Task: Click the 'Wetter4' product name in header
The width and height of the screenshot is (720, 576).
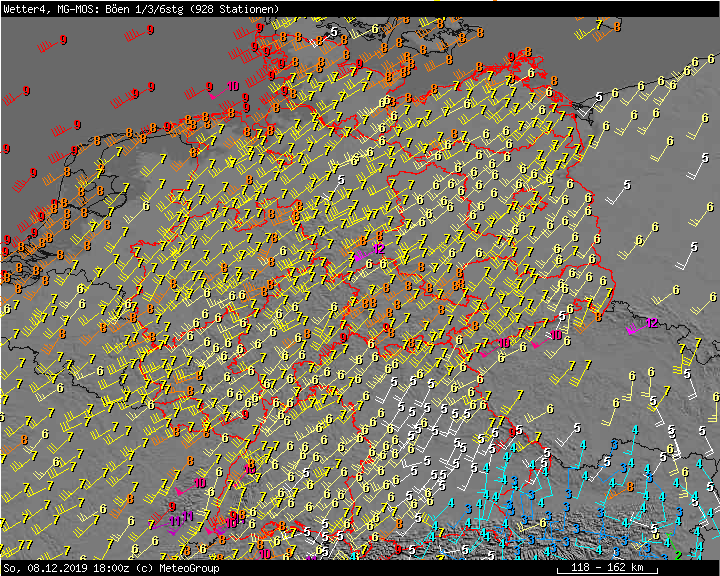Action: coord(24,9)
